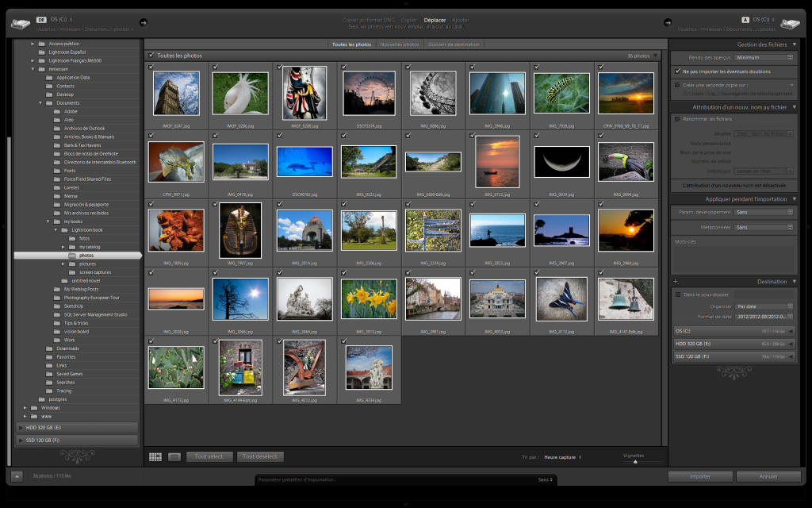
Task: Click the destination hard drive icon
Action: (x=790, y=23)
